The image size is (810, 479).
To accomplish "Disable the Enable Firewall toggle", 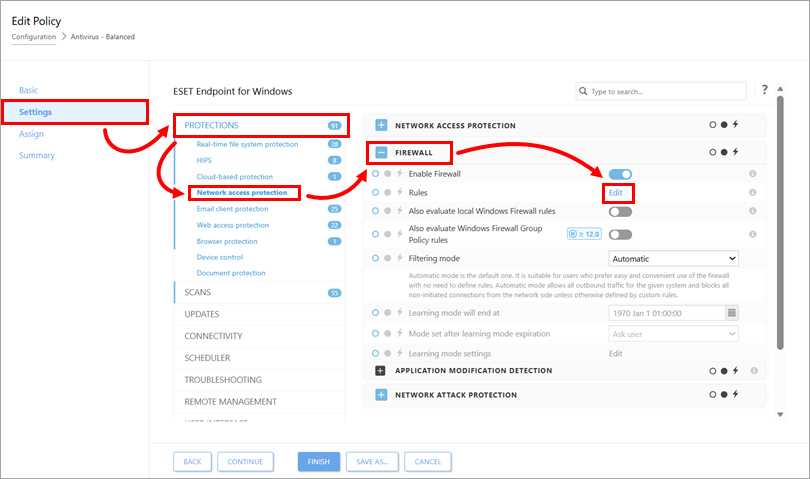I will [620, 174].
